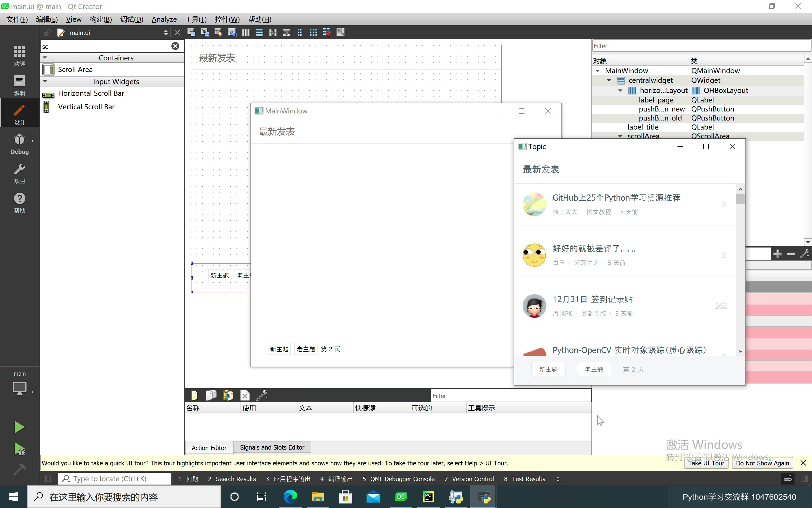Clear the widget box search text
Image resolution: width=812 pixels, height=508 pixels.
pos(175,46)
